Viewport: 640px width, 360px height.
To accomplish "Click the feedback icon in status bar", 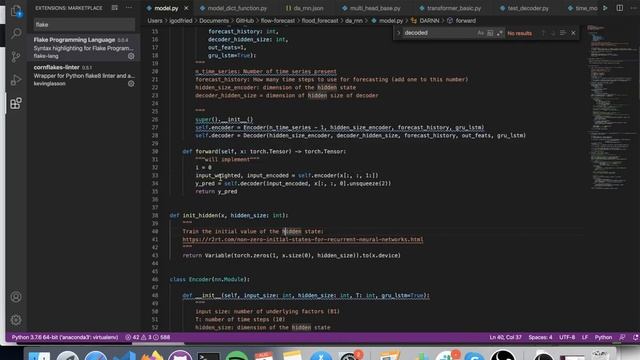I will (x=622, y=338).
